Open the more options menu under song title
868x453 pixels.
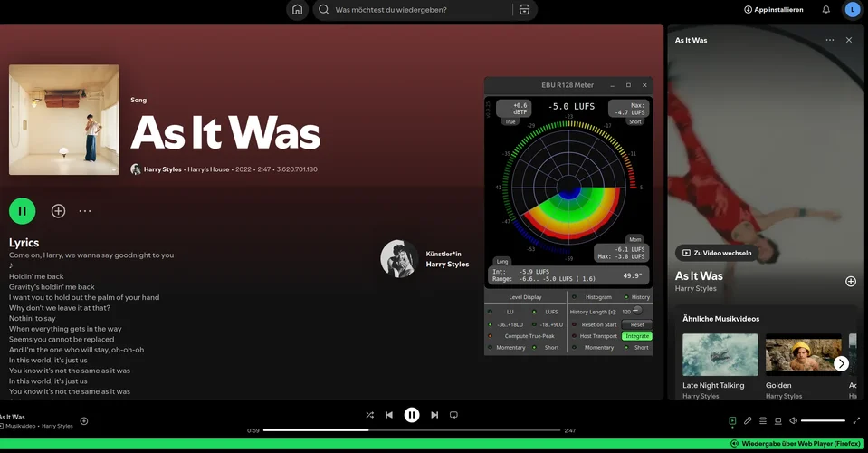(85, 211)
